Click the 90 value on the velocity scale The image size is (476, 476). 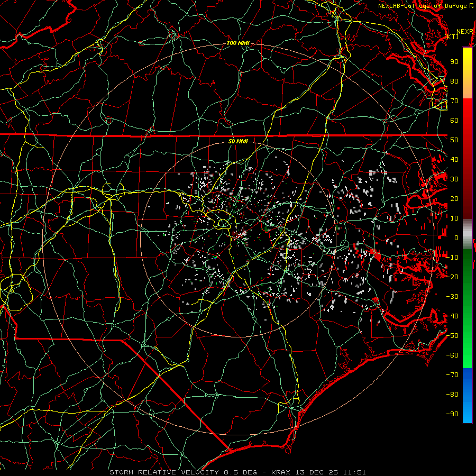(454, 62)
